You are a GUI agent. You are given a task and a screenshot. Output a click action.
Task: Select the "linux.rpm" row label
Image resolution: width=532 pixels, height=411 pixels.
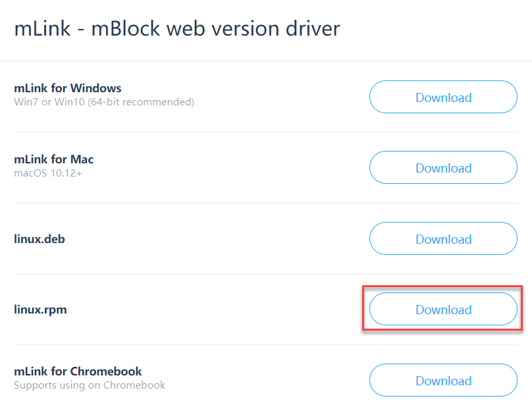[40, 310]
